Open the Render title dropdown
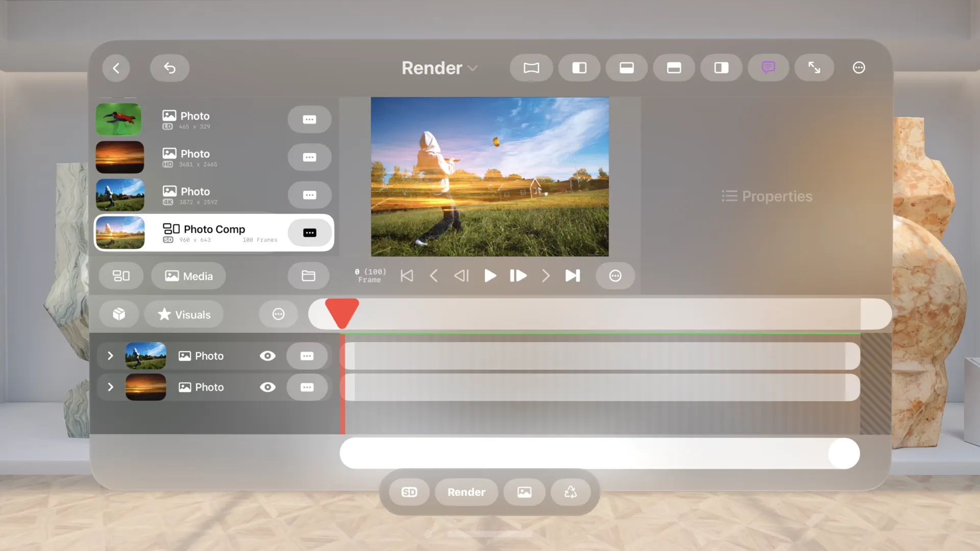This screenshot has width=980, height=551. pyautogui.click(x=440, y=68)
